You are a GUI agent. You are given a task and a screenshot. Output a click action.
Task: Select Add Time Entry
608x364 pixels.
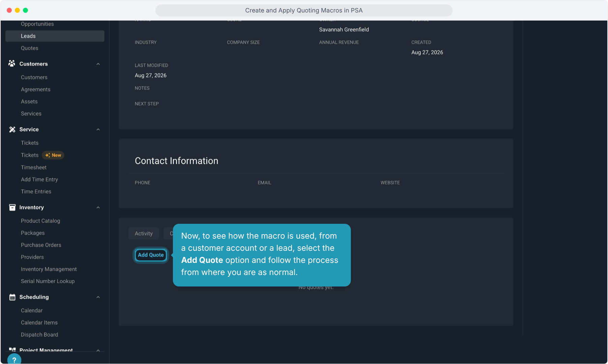39,179
